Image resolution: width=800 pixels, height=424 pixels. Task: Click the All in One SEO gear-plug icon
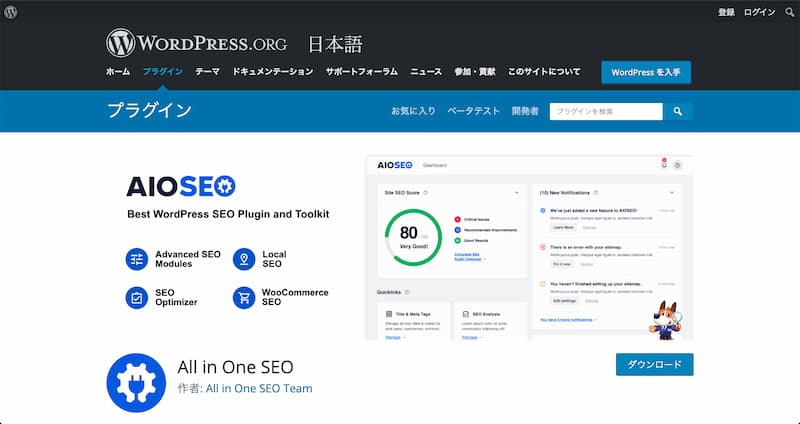136,383
